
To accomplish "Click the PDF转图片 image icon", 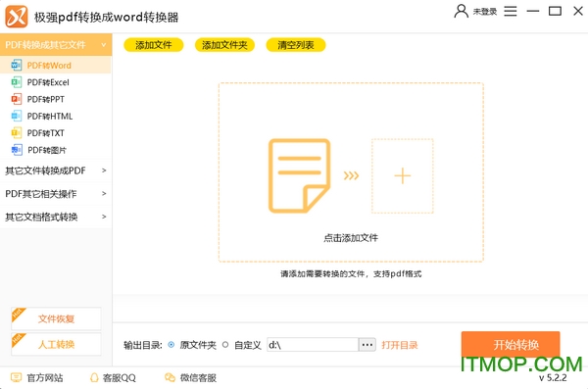I will coord(16,150).
